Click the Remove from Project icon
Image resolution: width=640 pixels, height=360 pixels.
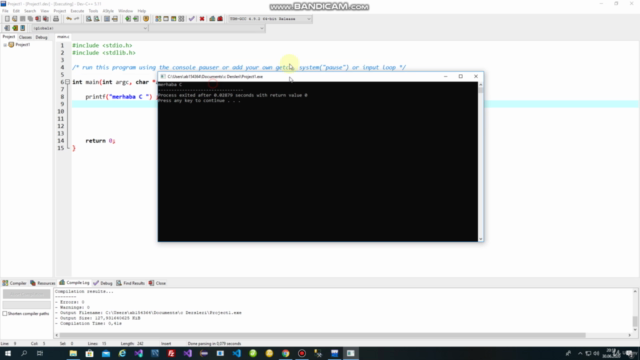point(136,19)
